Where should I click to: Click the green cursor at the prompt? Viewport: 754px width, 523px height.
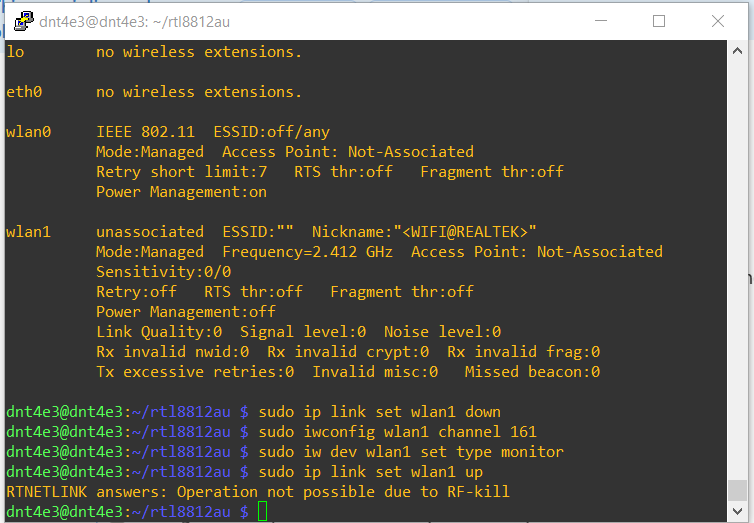(x=262, y=512)
